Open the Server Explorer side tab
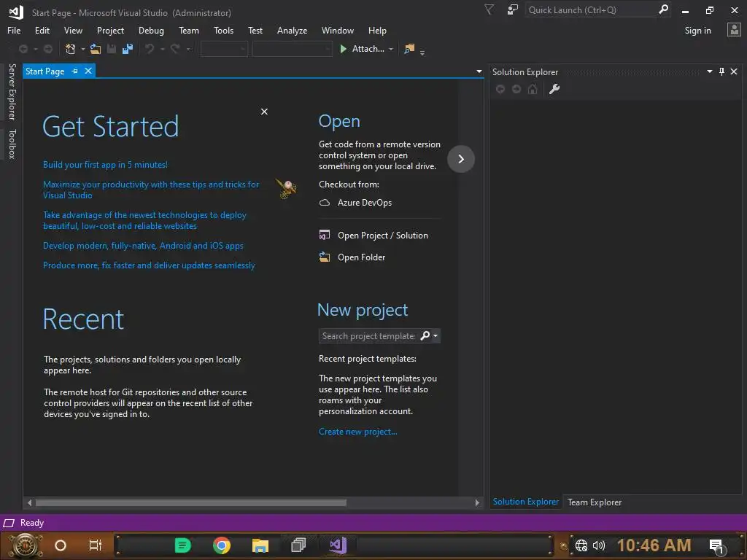747x560 pixels. click(12, 92)
